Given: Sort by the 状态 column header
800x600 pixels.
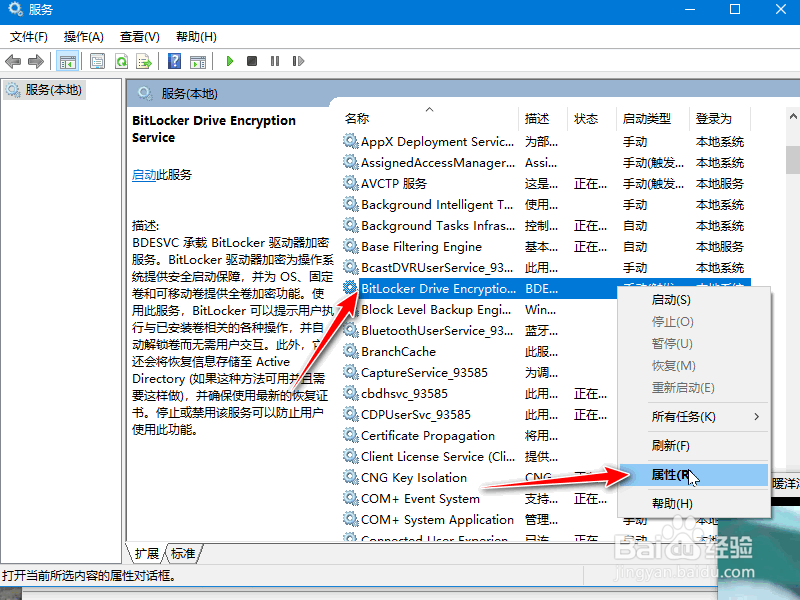Looking at the screenshot, I should [x=592, y=119].
